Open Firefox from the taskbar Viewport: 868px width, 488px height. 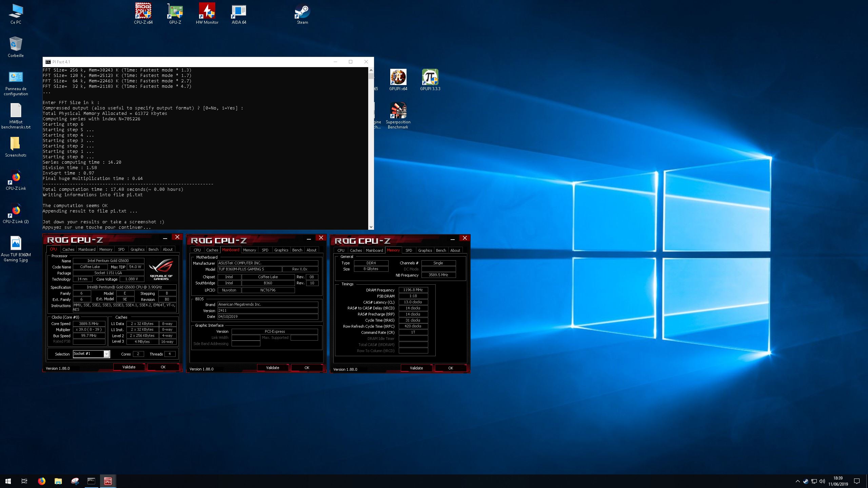coord(41,481)
